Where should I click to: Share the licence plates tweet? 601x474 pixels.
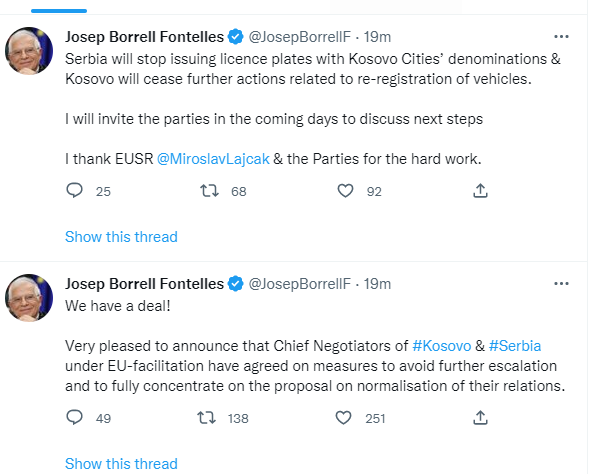480,190
